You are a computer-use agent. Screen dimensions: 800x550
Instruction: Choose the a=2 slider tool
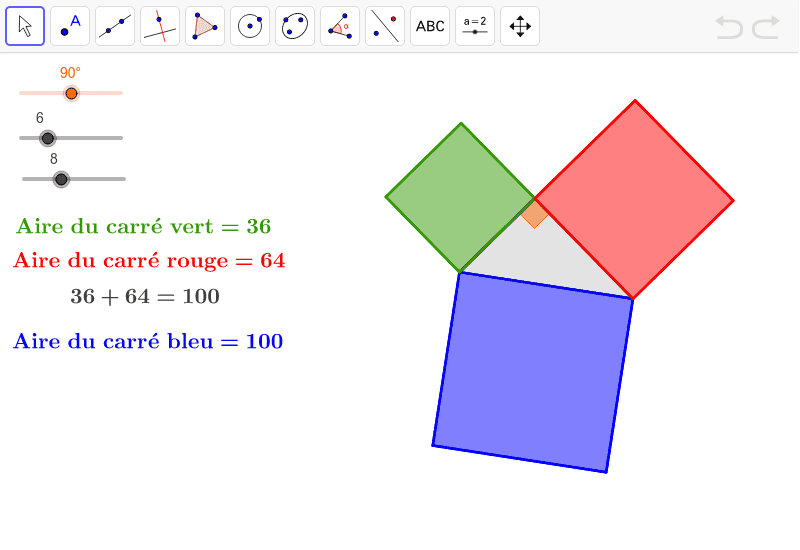tap(475, 26)
